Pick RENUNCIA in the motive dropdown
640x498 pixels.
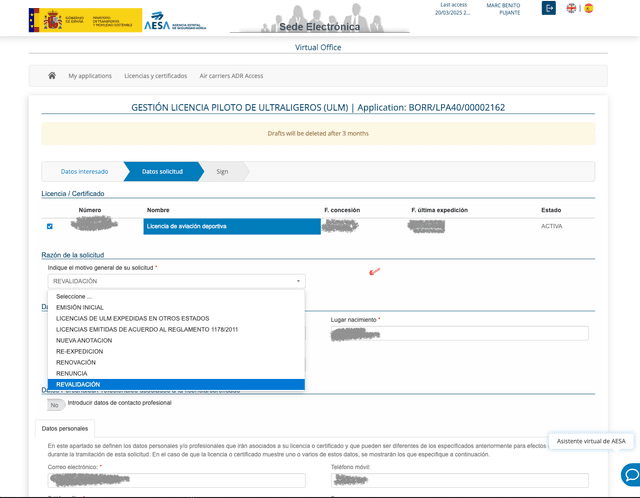[x=72, y=373]
